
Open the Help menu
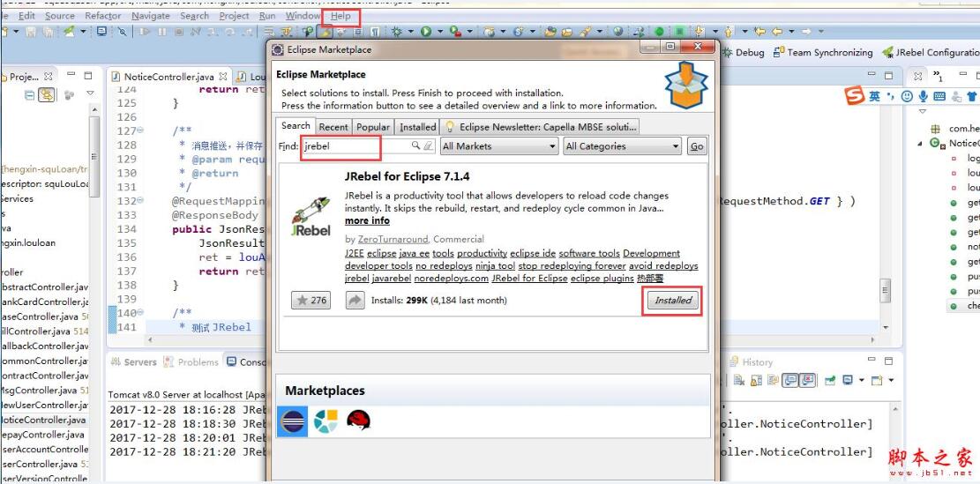pos(340,16)
